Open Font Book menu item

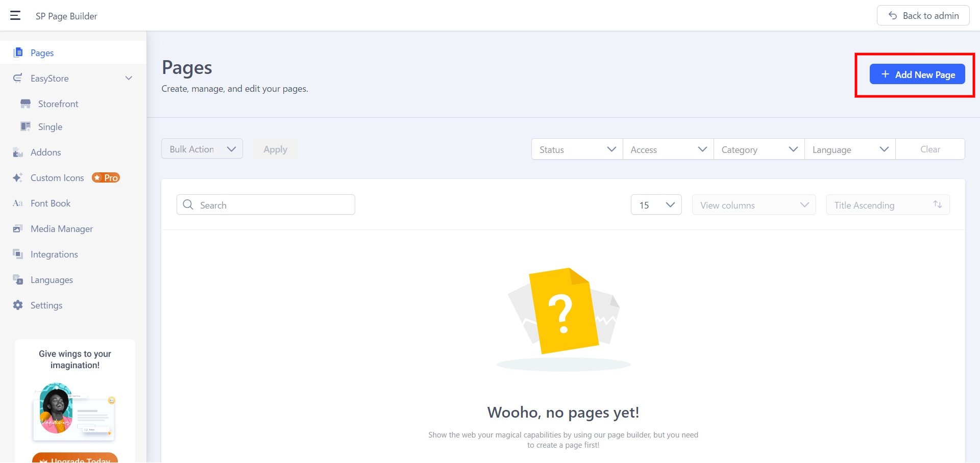(51, 203)
